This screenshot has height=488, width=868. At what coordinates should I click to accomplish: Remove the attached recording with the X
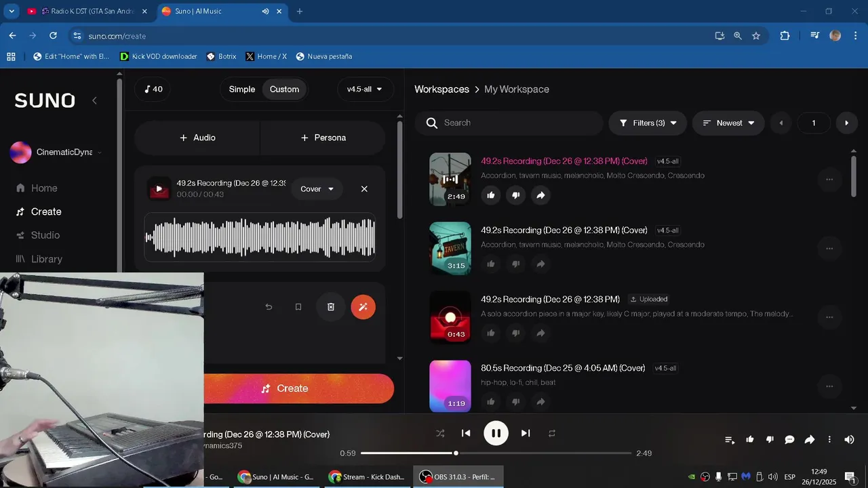pyautogui.click(x=364, y=189)
